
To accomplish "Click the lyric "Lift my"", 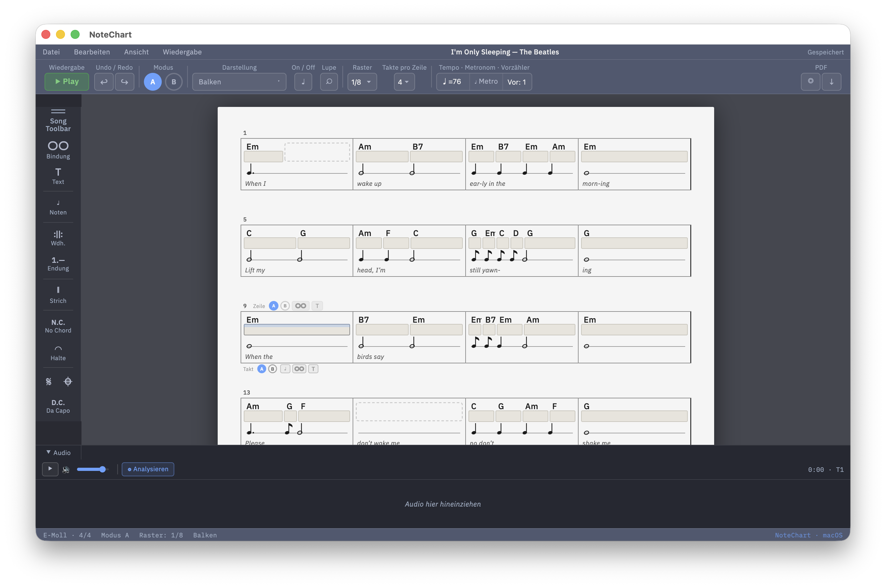I will (255, 270).
